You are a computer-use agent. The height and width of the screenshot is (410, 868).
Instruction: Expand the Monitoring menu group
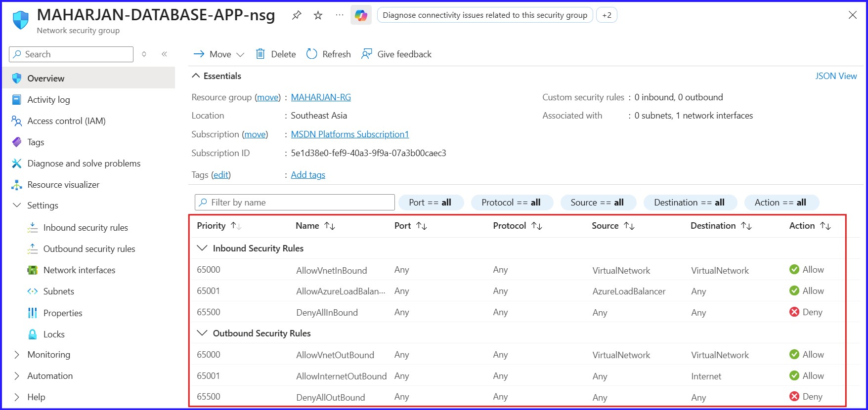(17, 355)
